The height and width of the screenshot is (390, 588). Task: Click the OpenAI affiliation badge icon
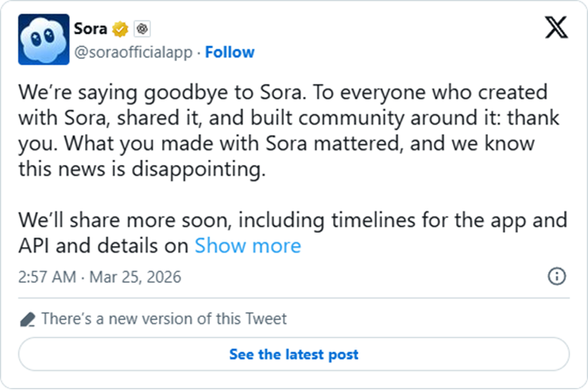[x=142, y=29]
